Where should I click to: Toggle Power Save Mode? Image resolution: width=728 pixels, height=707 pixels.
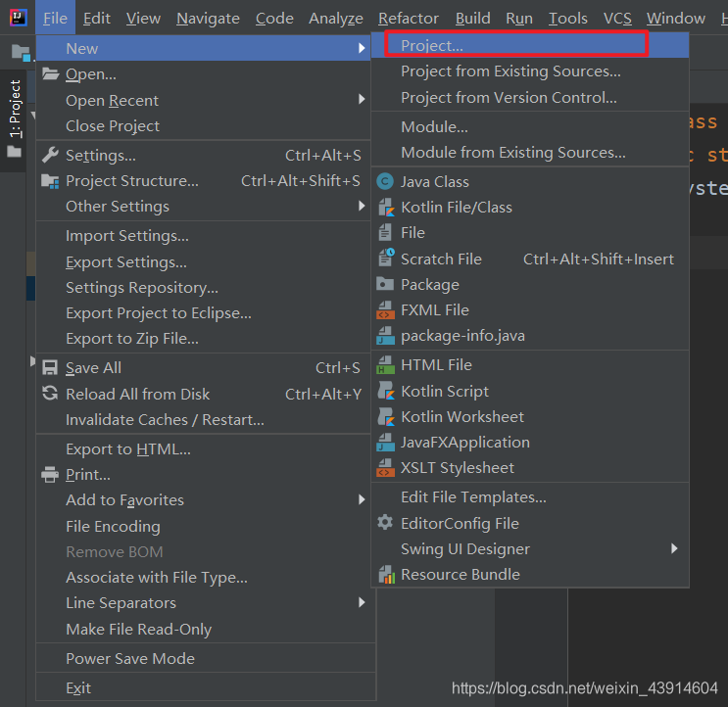tap(206, 658)
